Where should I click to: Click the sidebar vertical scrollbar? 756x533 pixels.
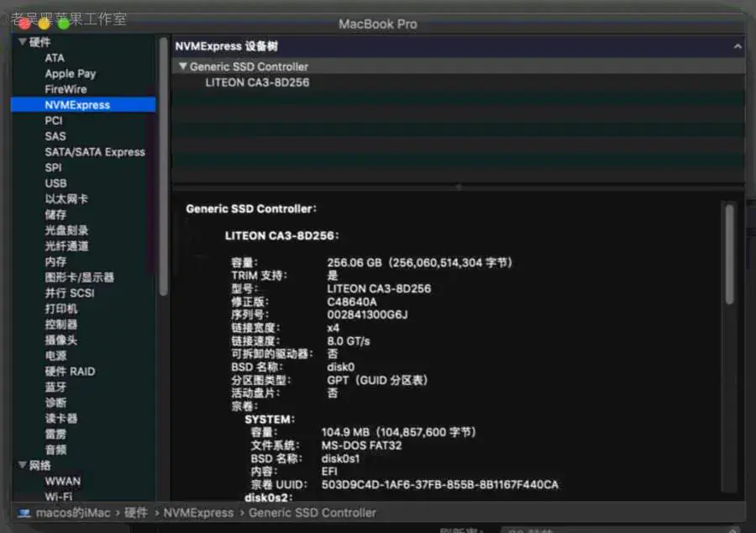click(x=164, y=166)
